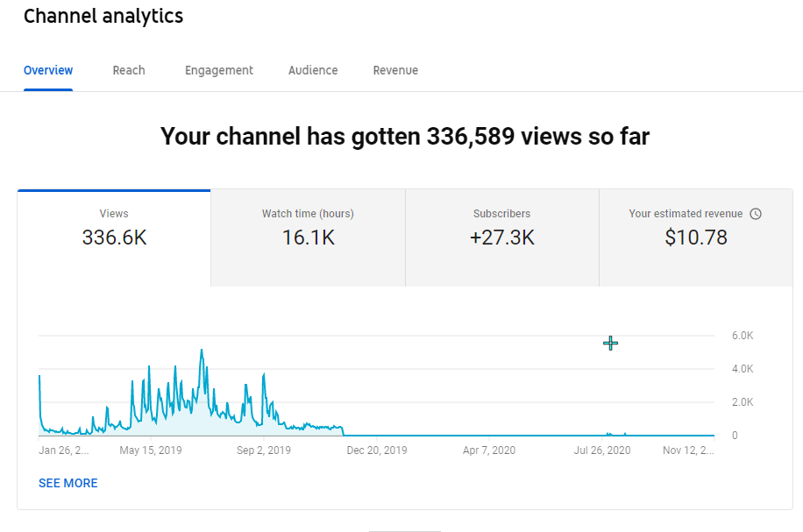
Task: Click the 336.6K views value
Action: 114,238
